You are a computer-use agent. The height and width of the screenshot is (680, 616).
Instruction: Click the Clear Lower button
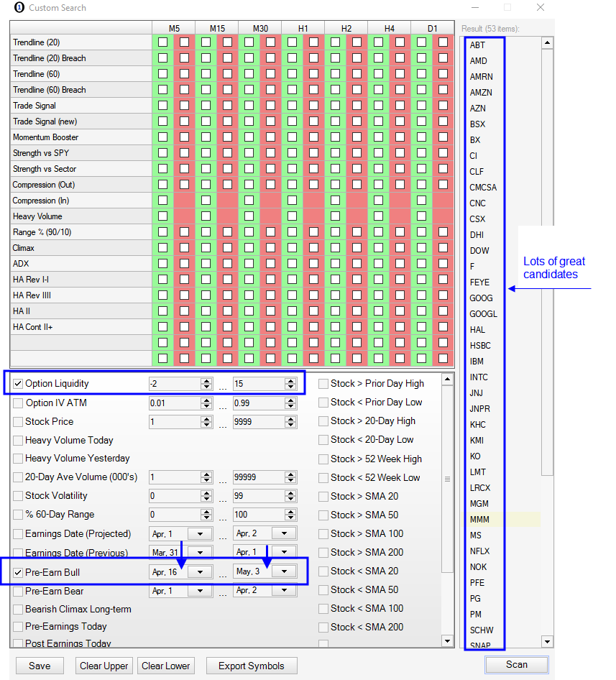166,666
